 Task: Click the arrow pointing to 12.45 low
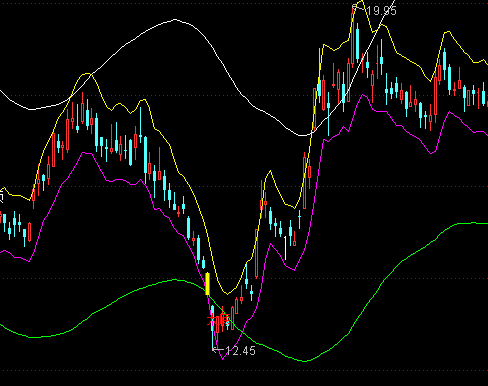[218, 349]
